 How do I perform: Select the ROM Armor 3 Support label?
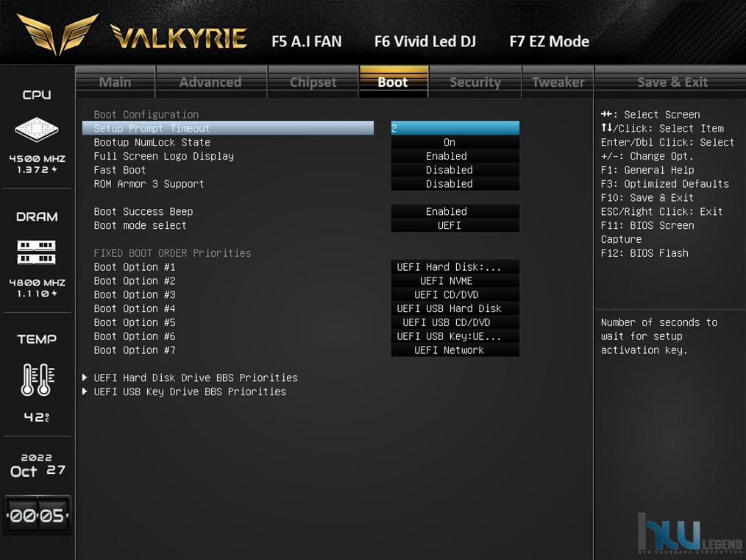click(149, 184)
